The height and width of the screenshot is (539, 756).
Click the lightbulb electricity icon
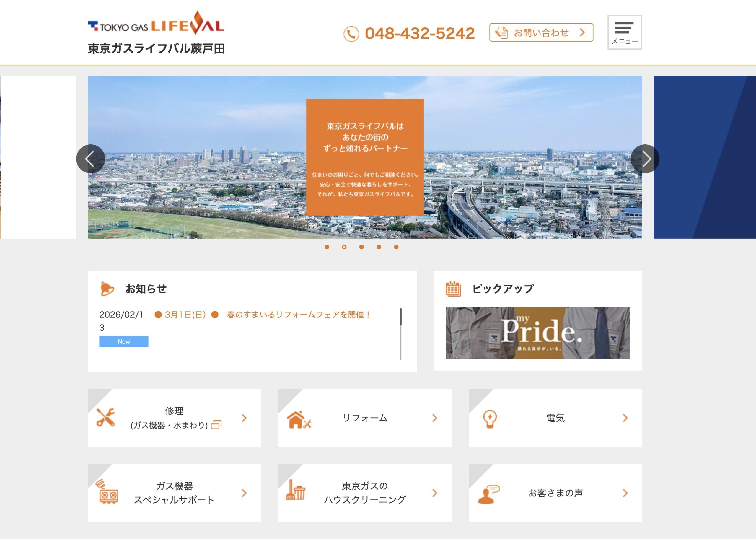point(490,419)
